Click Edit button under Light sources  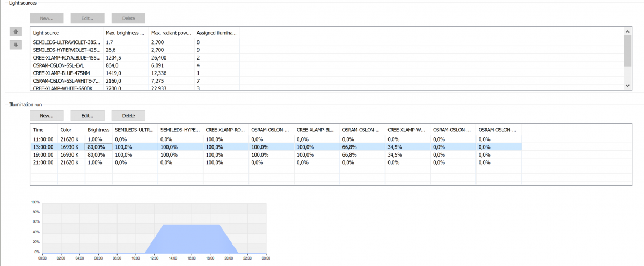pos(87,18)
